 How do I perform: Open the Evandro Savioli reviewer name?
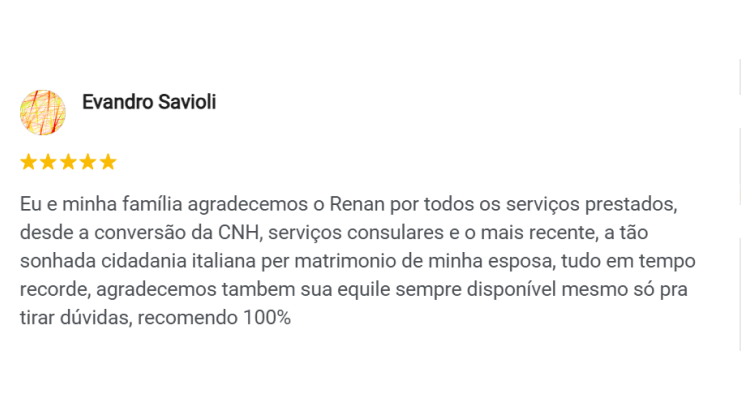tap(148, 102)
